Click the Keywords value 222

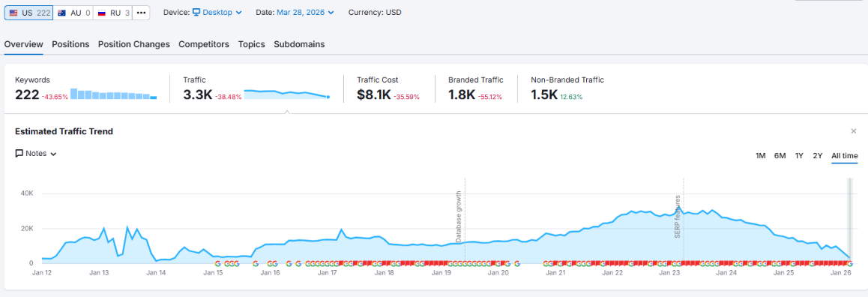[27, 94]
